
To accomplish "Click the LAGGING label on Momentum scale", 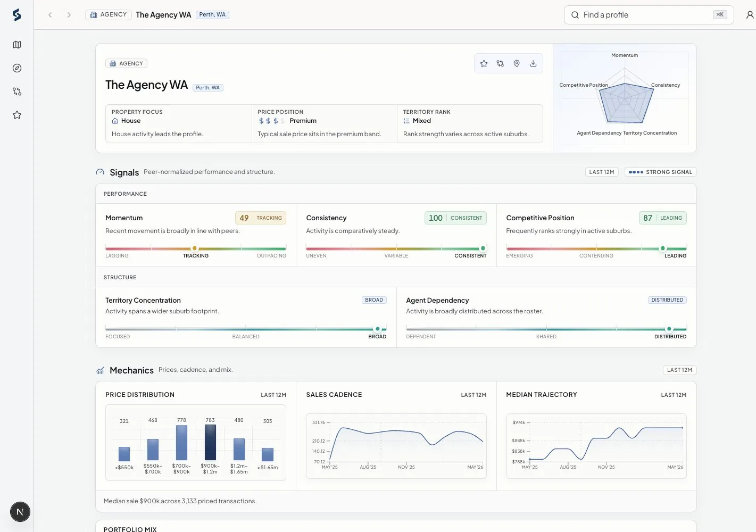I will coord(117,256).
